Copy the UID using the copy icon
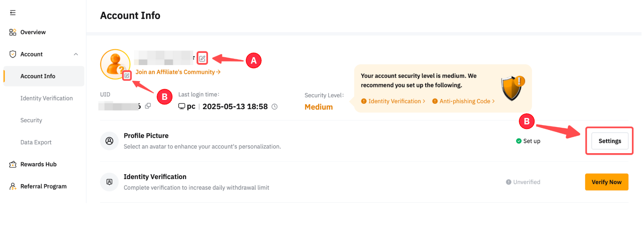The width and height of the screenshot is (644, 231). click(x=148, y=106)
